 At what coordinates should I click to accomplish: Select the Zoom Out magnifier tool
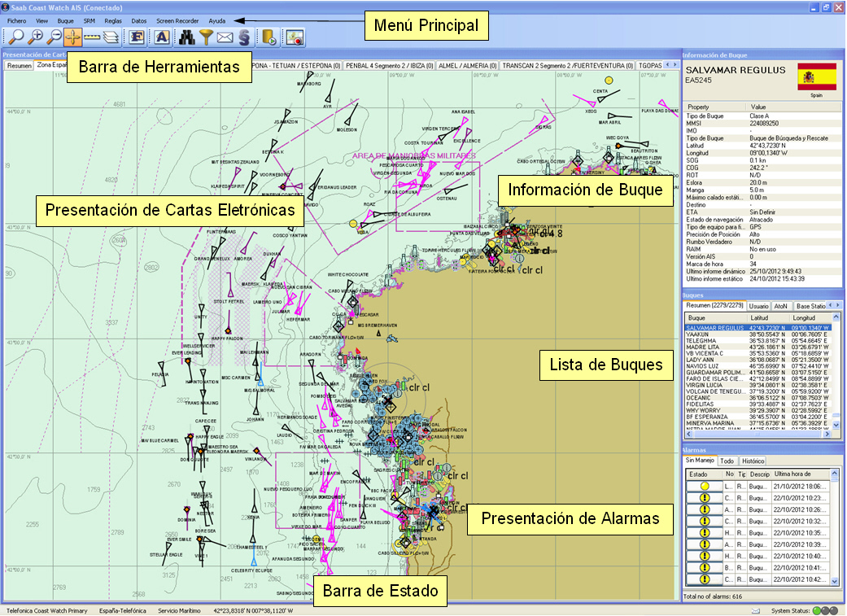coord(55,36)
